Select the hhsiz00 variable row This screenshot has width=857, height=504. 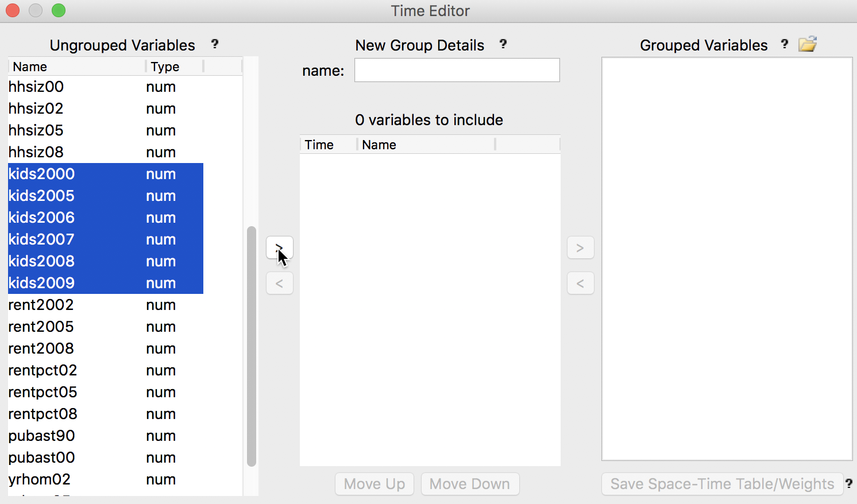[x=106, y=87]
